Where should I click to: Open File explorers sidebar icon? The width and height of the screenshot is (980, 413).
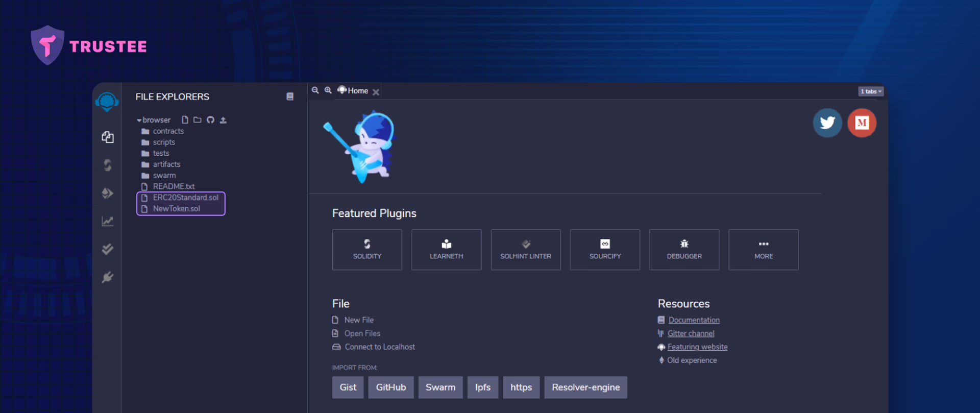[107, 137]
